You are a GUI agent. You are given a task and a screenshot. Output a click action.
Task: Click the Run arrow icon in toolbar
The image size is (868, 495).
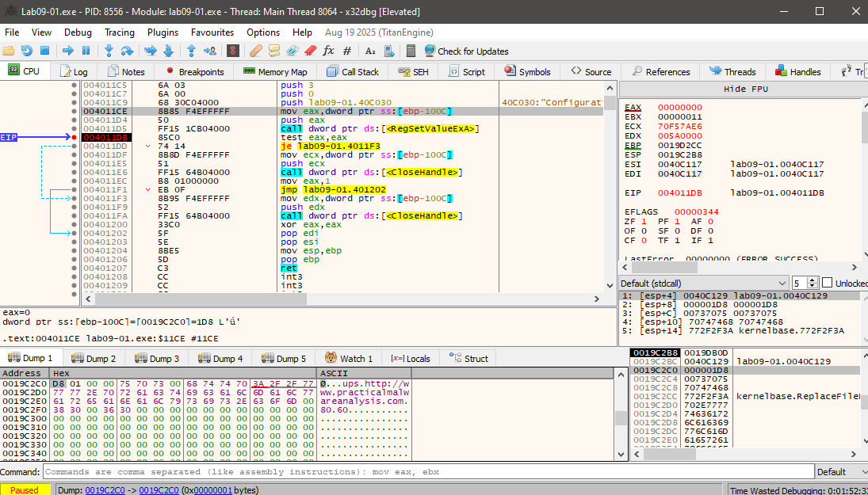68,51
